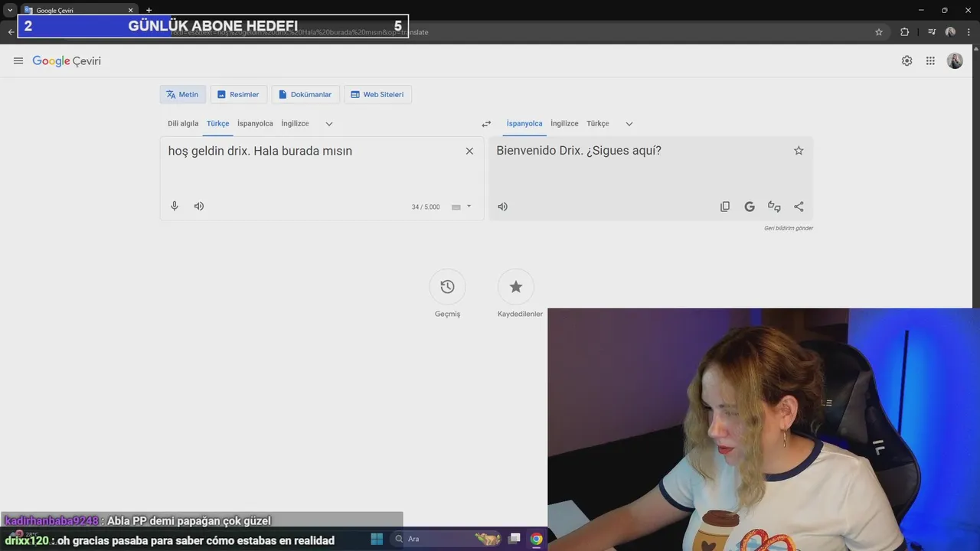Click the Geri bildirim gönder link
Image resolution: width=980 pixels, height=551 pixels.
pyautogui.click(x=789, y=228)
